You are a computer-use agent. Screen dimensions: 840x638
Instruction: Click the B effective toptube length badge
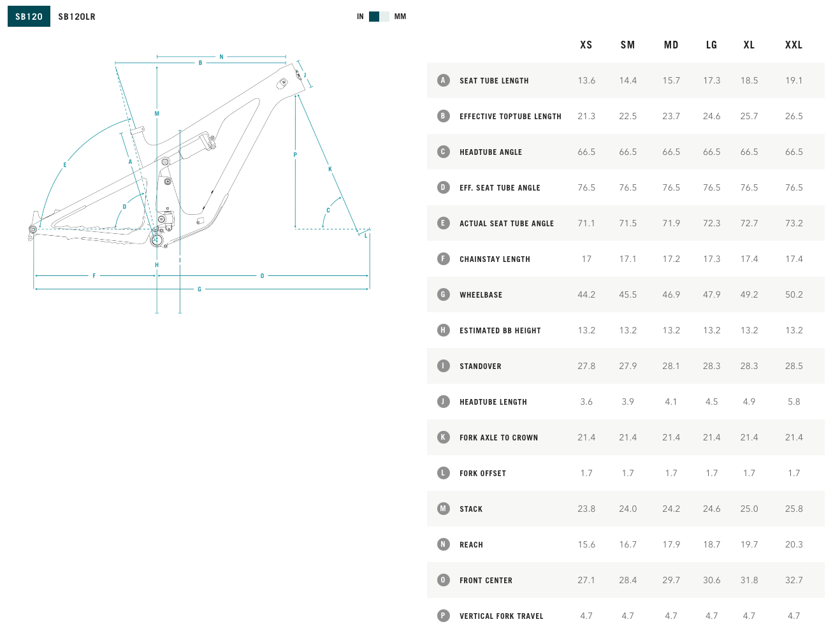[443, 116]
